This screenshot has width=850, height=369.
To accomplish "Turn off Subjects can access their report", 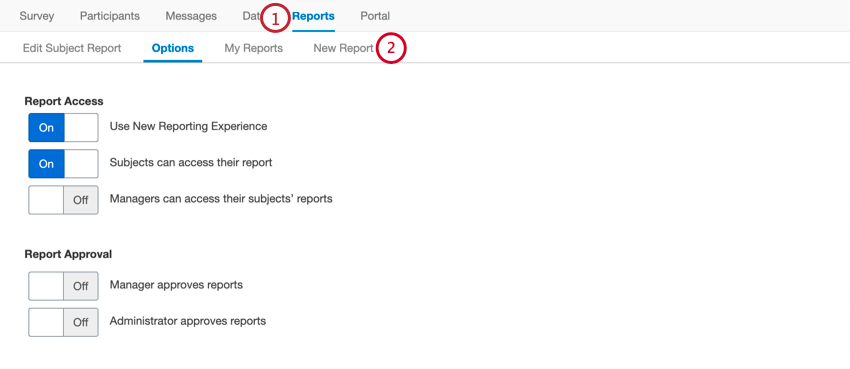I will tap(63, 164).
